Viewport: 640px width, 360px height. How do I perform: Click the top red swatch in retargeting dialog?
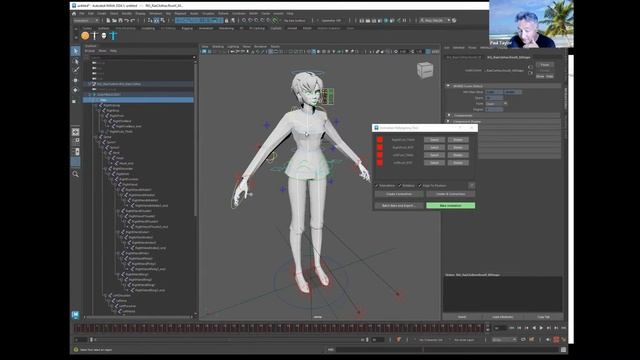point(380,140)
